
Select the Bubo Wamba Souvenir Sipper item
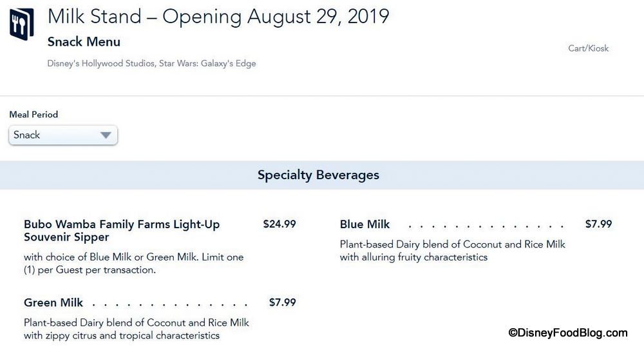(122, 231)
